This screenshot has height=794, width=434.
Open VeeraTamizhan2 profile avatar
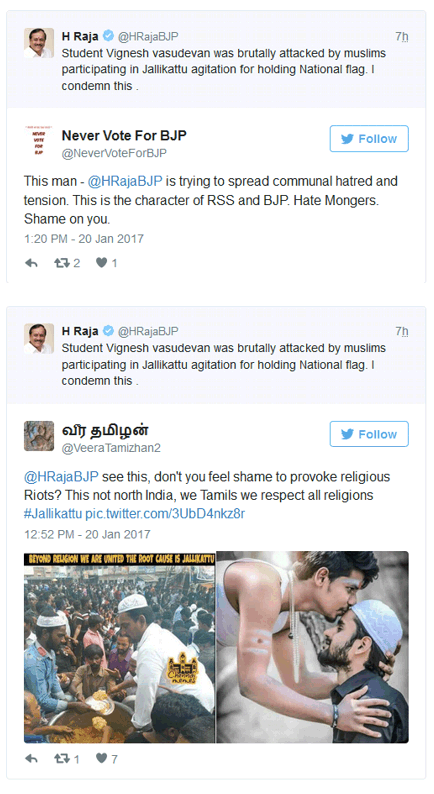(x=39, y=436)
